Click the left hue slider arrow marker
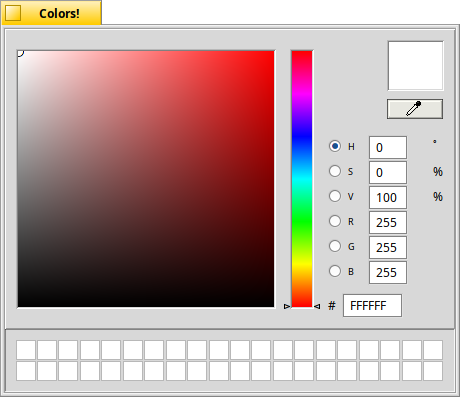This screenshot has height=397, width=460. tap(287, 306)
